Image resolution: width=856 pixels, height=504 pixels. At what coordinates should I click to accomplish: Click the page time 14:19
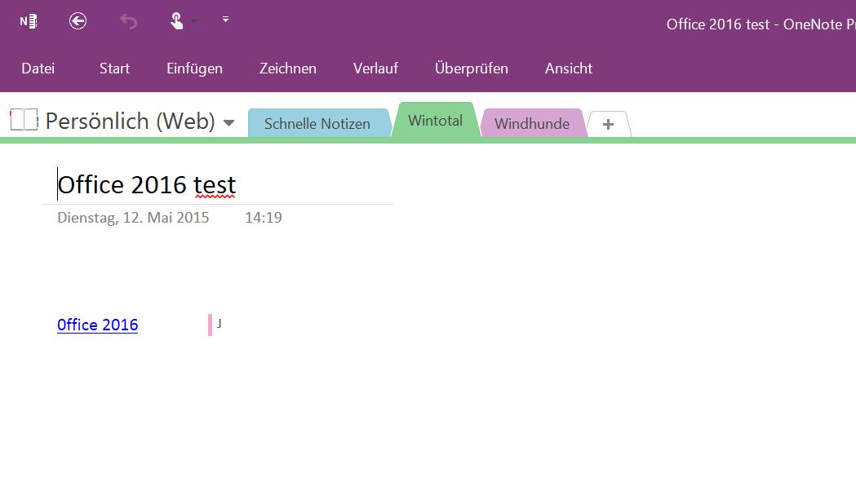pyautogui.click(x=263, y=218)
